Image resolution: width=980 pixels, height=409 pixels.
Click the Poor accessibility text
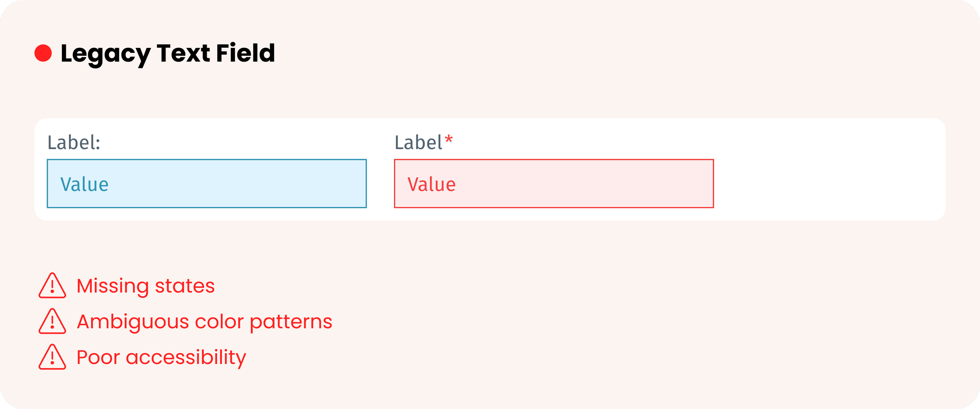click(161, 358)
